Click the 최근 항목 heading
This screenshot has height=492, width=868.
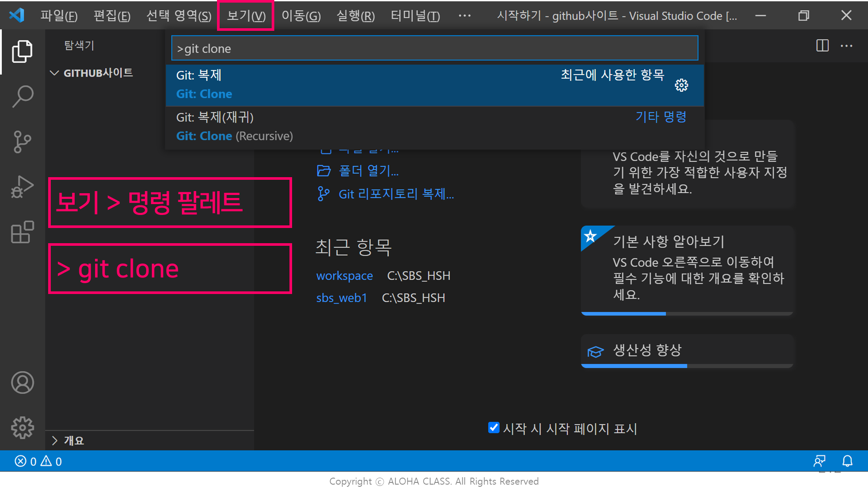pyautogui.click(x=353, y=247)
